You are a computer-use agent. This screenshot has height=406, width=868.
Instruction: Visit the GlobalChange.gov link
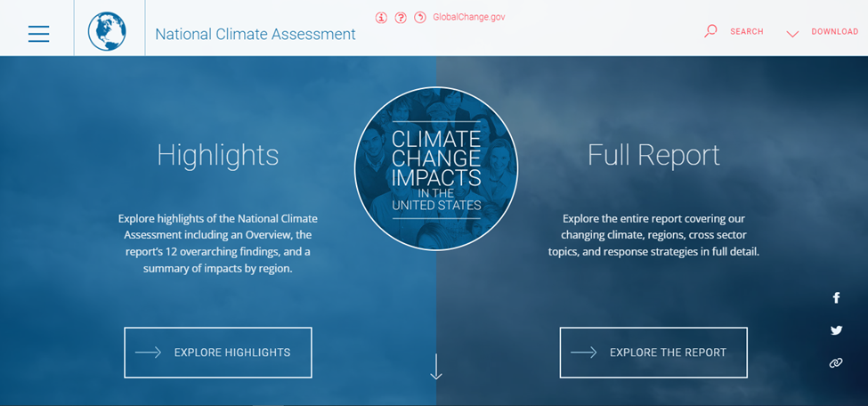469,17
